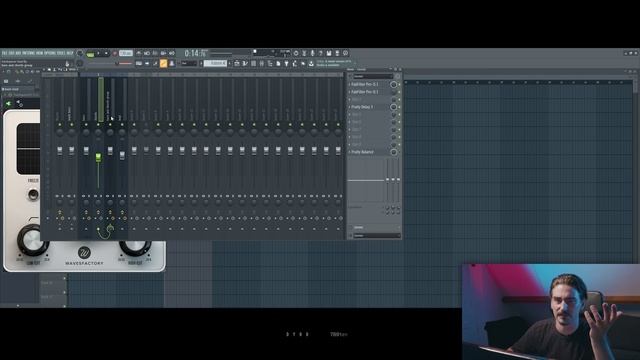Click the red Record button
Image resolution: width=640 pixels, height=360 pixels.
[x=115, y=53]
